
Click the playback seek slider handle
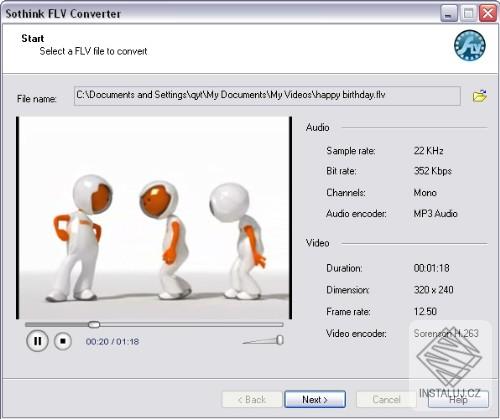(94, 324)
